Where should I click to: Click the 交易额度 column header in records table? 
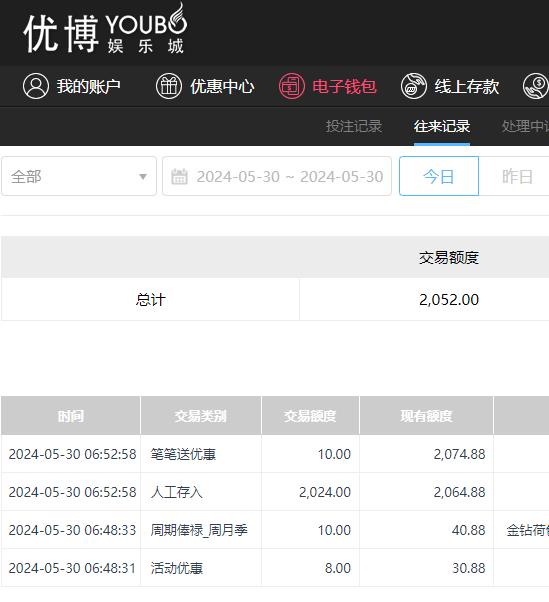(310, 416)
